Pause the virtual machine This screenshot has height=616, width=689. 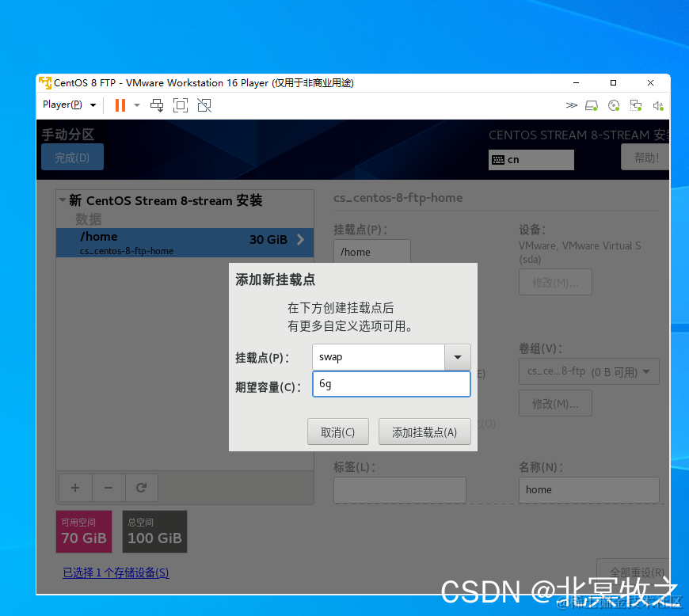click(120, 105)
